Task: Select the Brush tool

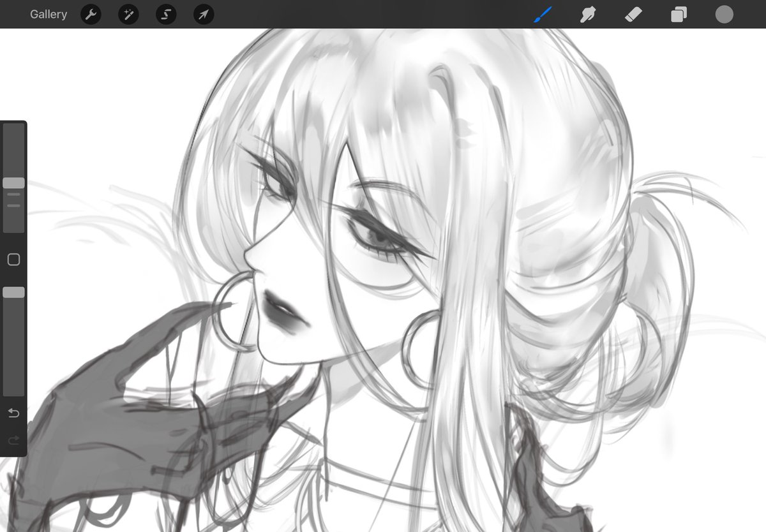Action: (x=543, y=14)
